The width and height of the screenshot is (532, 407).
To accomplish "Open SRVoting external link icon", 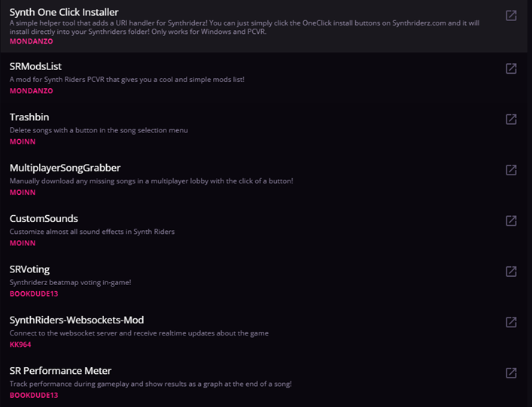I will 511,272.
